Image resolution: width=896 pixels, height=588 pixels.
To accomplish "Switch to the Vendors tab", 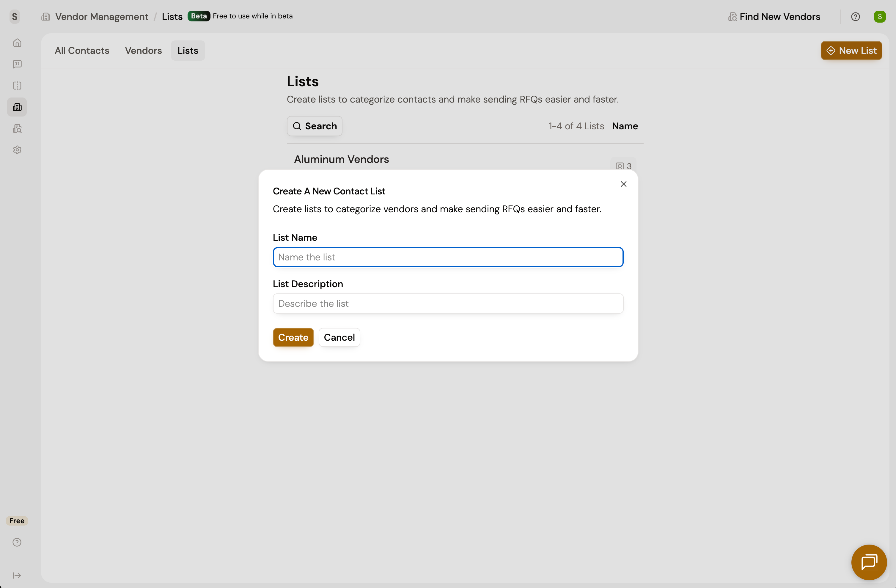I will tap(143, 51).
